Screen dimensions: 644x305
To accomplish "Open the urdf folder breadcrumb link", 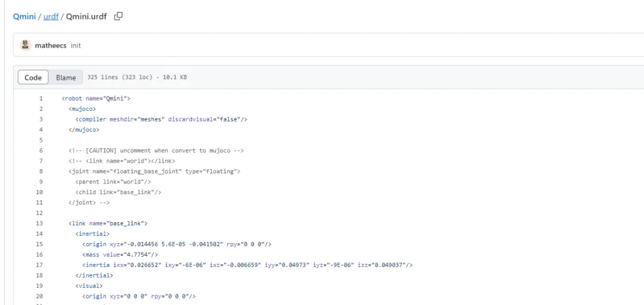I will pyautogui.click(x=51, y=17).
